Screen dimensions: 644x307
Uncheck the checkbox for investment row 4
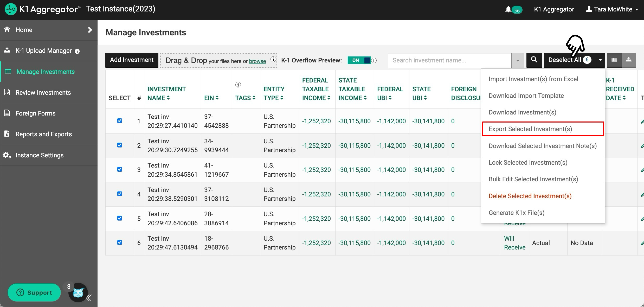[120, 194]
